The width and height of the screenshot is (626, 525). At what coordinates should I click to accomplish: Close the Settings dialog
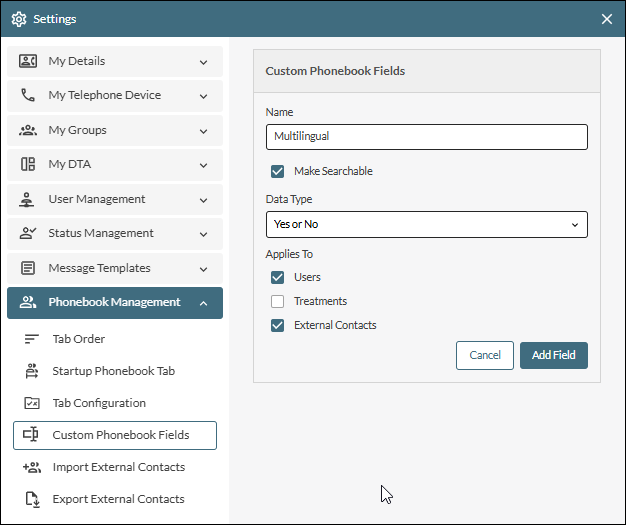pyautogui.click(x=606, y=19)
